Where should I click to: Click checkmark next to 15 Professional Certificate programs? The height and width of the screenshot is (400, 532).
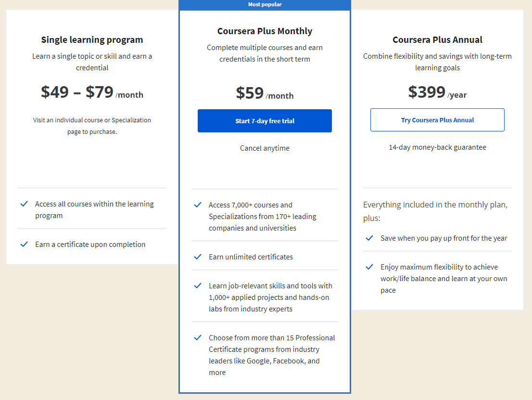(198, 338)
